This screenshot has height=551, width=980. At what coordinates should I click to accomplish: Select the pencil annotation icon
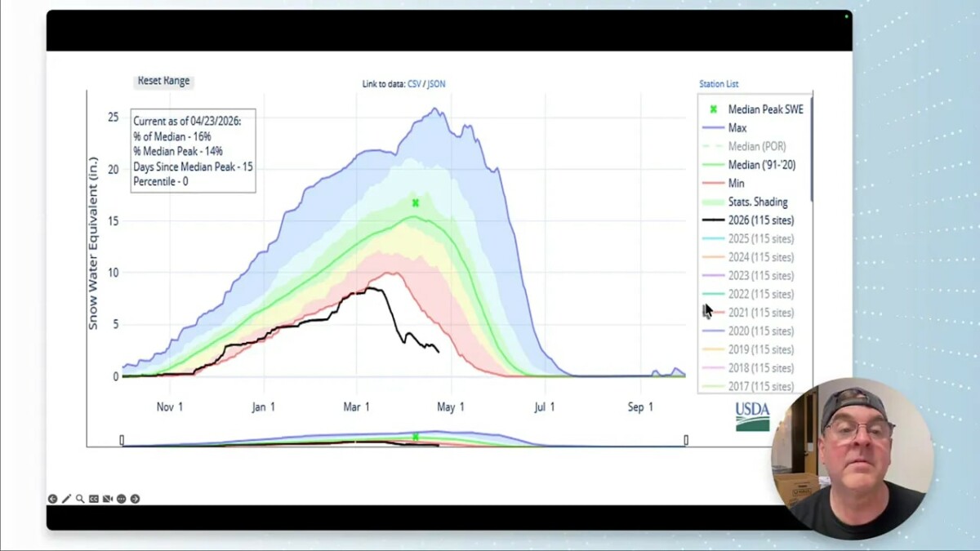click(66, 498)
